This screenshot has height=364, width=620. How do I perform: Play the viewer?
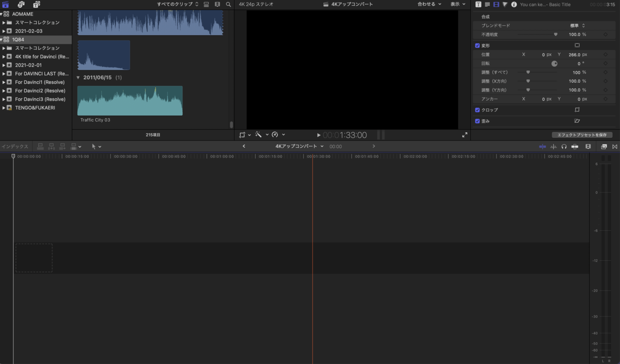pos(319,135)
